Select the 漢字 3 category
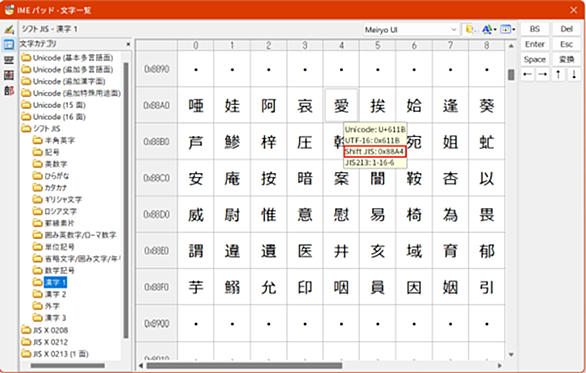Viewport: 586px width, 373px height. click(x=50, y=318)
